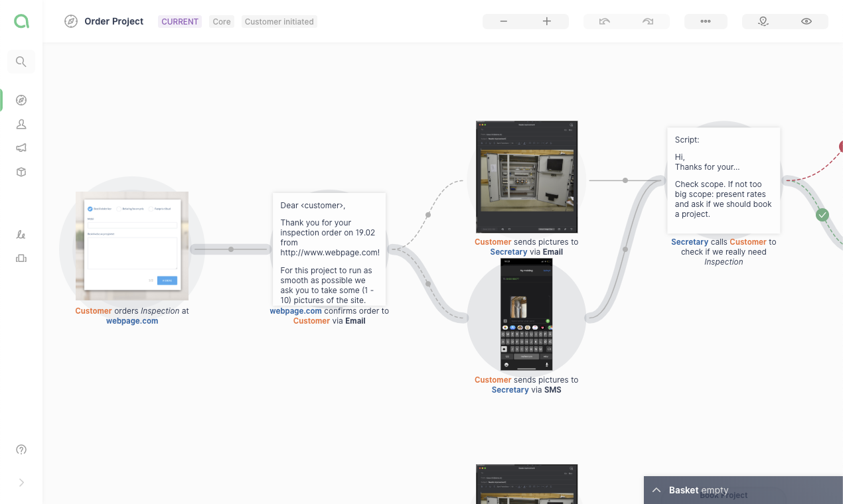Screen dimensions: 843x504
Task: Open the signature icon in sidebar
Action: [x=21, y=235]
